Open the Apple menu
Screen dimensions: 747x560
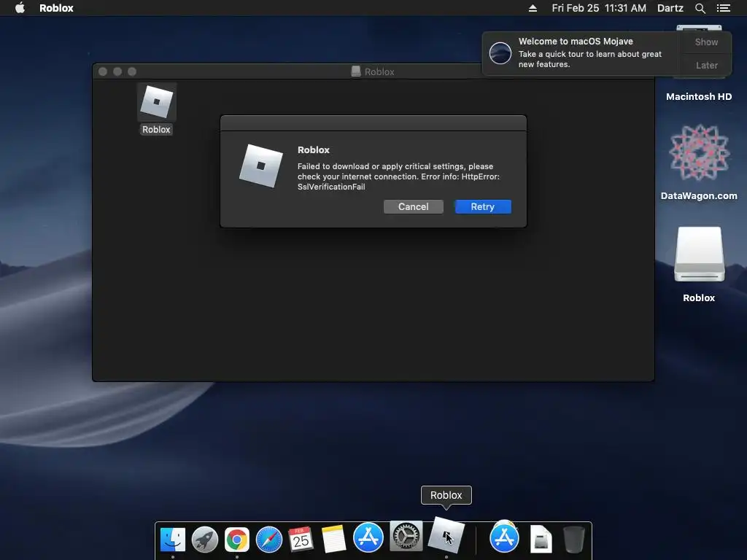tap(20, 8)
